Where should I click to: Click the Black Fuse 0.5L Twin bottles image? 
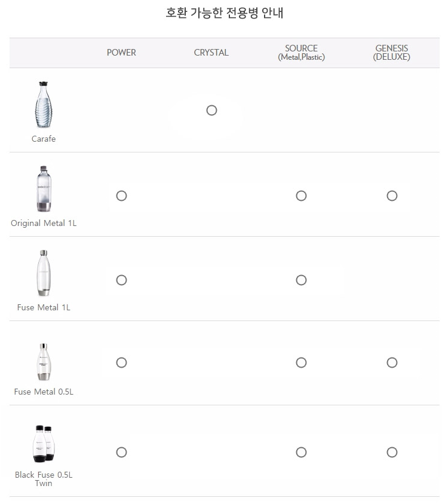pyautogui.click(x=43, y=444)
